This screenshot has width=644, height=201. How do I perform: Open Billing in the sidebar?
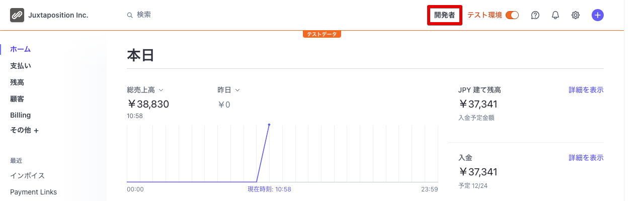point(21,115)
